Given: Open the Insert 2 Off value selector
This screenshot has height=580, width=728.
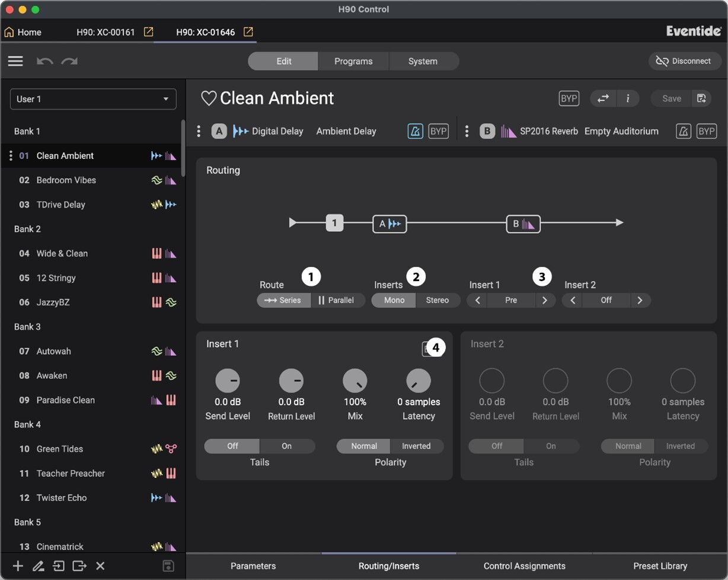Looking at the screenshot, I should tap(606, 300).
